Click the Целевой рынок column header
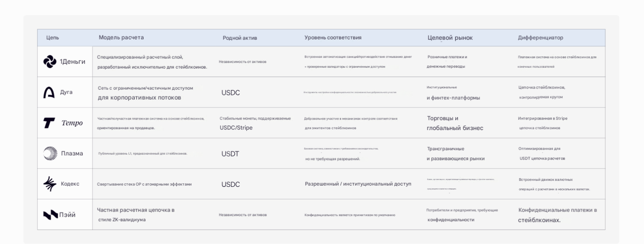The width and height of the screenshot is (644, 244). [x=450, y=38]
